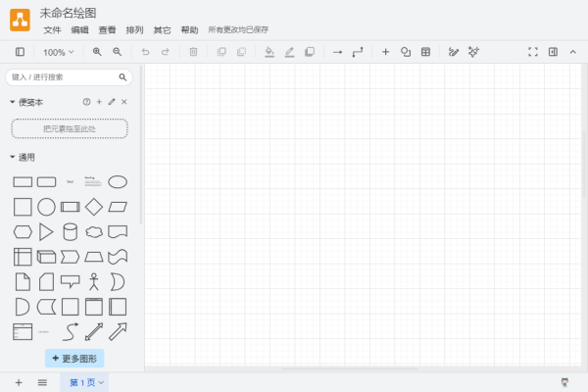The width and height of the screenshot is (588, 392).
Task: Open the line color pencil tool
Action: point(289,52)
